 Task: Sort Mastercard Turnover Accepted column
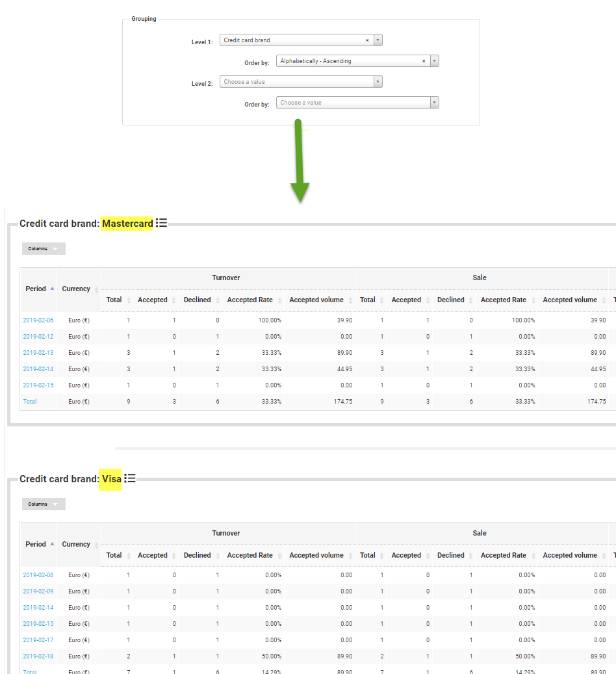click(x=155, y=300)
